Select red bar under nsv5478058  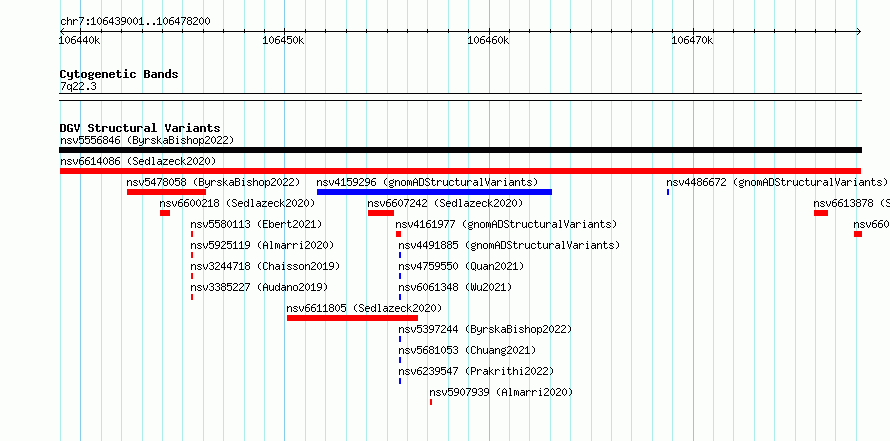[x=166, y=192]
